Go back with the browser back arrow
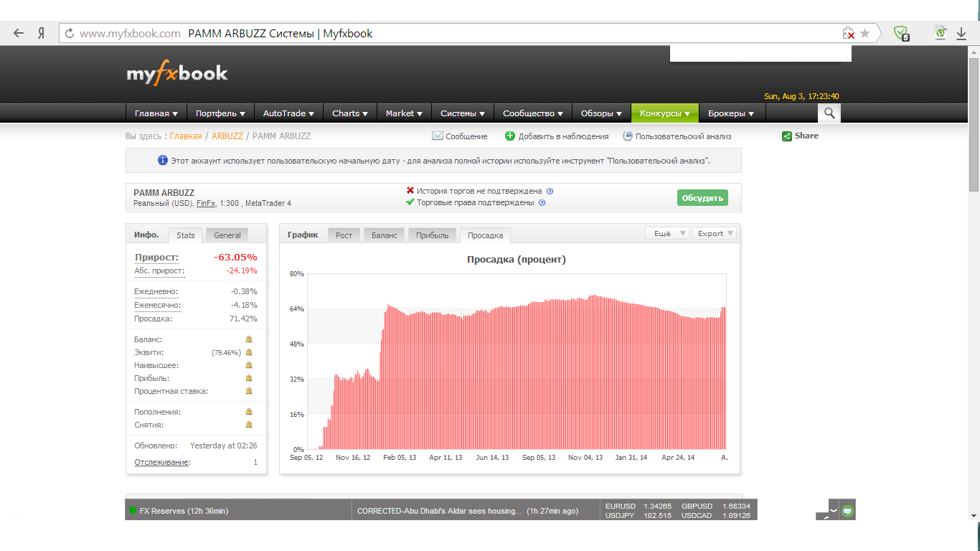Viewport: 980px width, 551px height. tap(19, 33)
